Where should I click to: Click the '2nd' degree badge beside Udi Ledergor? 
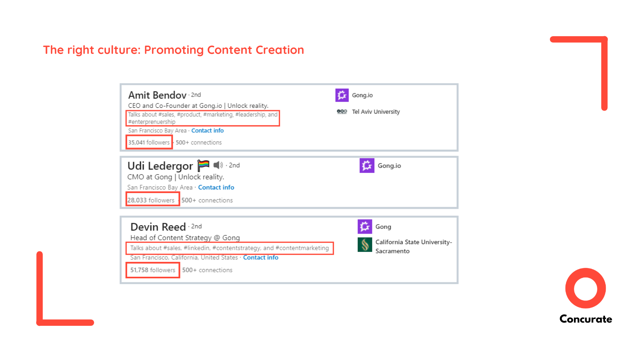(x=234, y=165)
